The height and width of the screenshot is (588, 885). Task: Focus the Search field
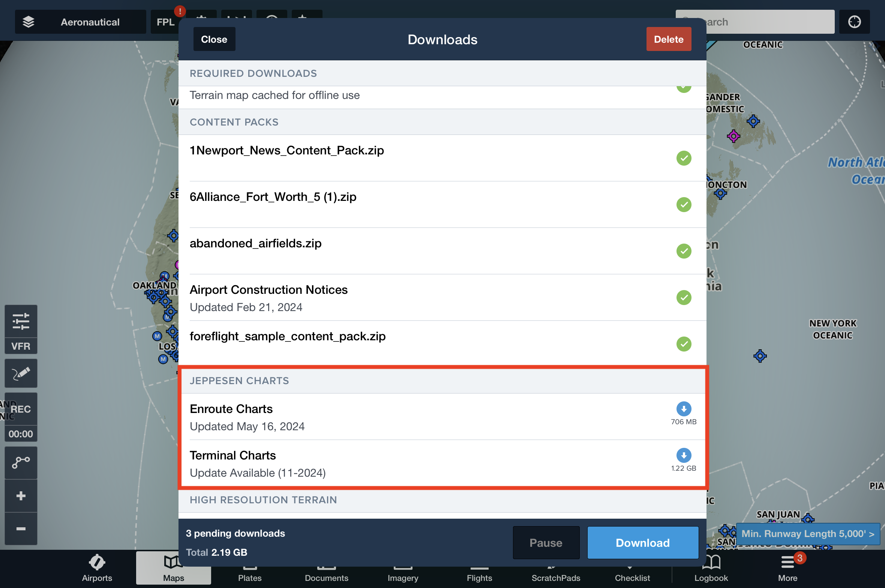755,22
